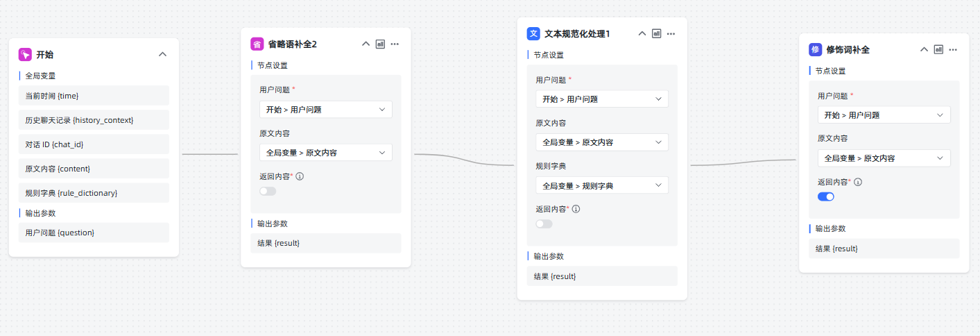The width and height of the screenshot is (980, 336).
Task: Open 原文内容 dropdown in 修饰词补全 node
Action: tap(884, 158)
